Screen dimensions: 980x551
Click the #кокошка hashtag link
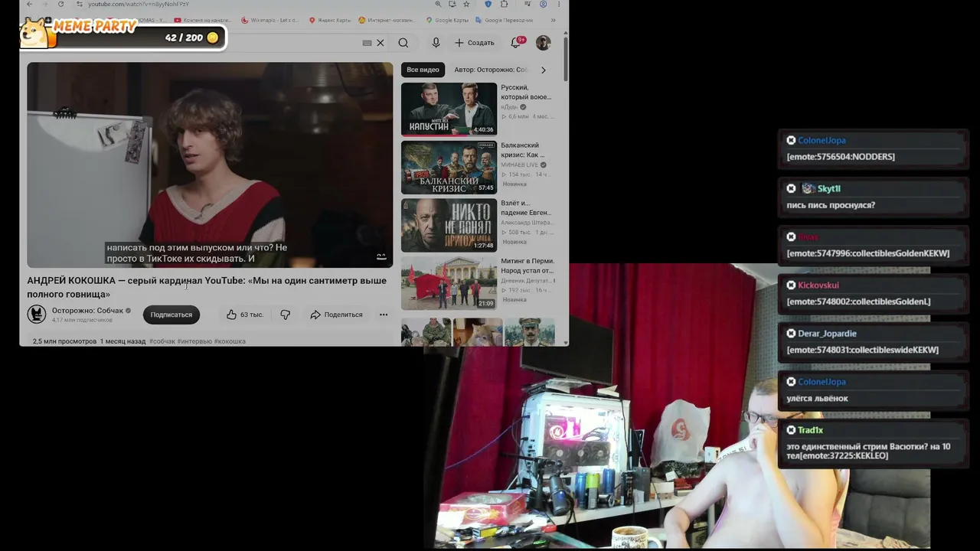(230, 341)
